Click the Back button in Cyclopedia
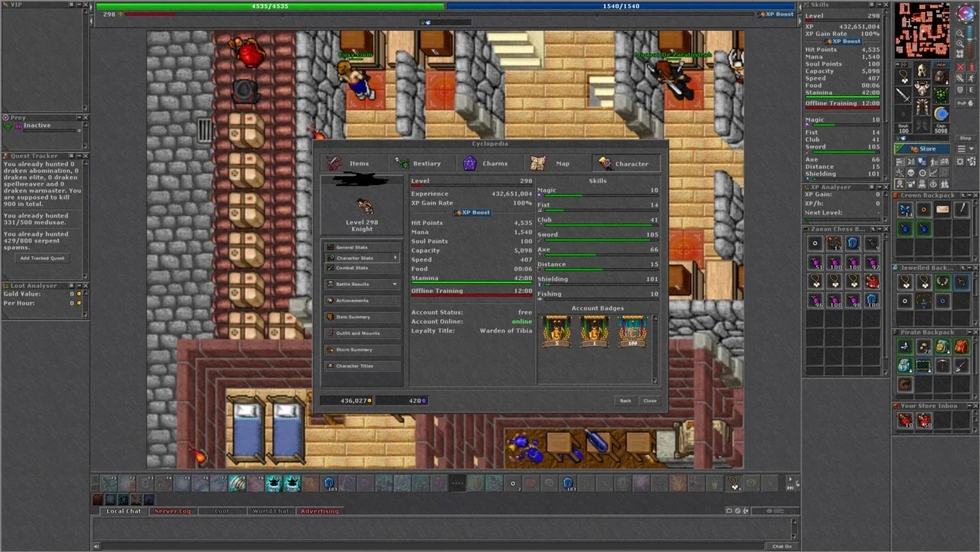The height and width of the screenshot is (552, 980). click(x=625, y=401)
